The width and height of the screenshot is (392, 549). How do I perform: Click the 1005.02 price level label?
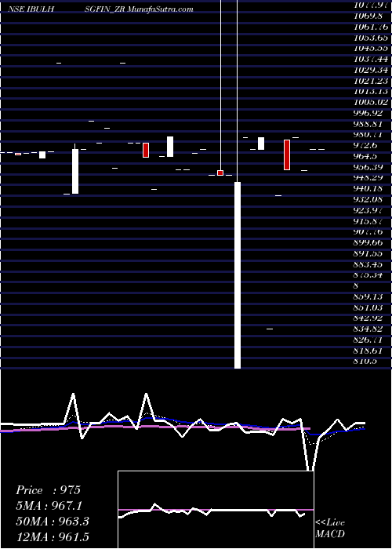370,102
